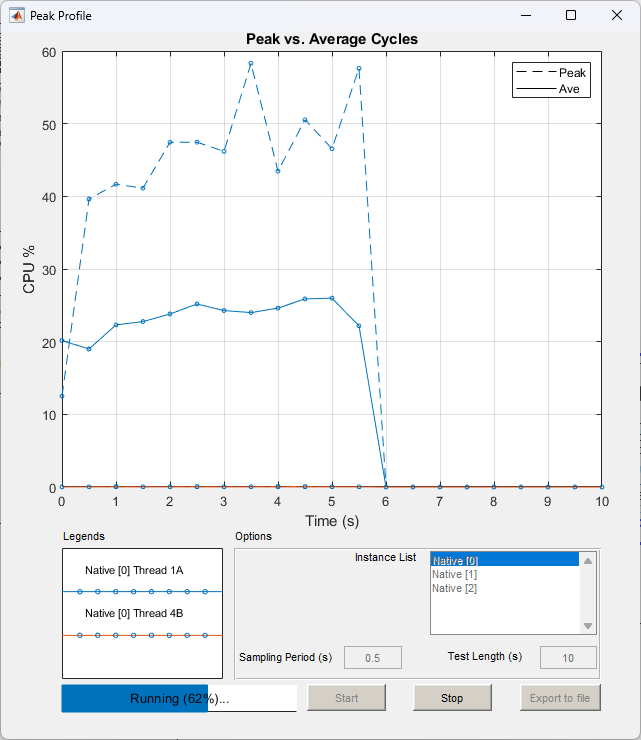Click the MATLAB icon in title bar
641x740 pixels.
tap(17, 15)
